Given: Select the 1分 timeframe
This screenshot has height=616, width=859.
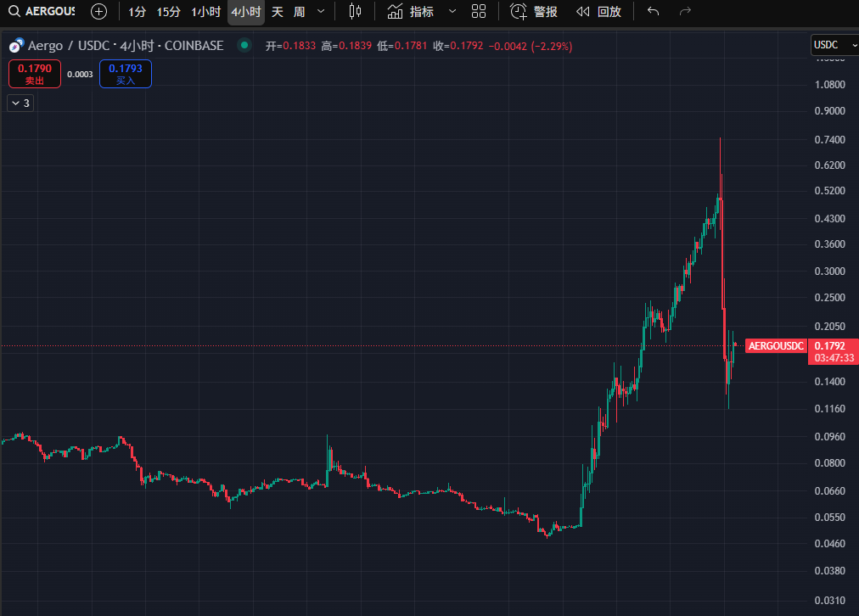Looking at the screenshot, I should click(138, 12).
